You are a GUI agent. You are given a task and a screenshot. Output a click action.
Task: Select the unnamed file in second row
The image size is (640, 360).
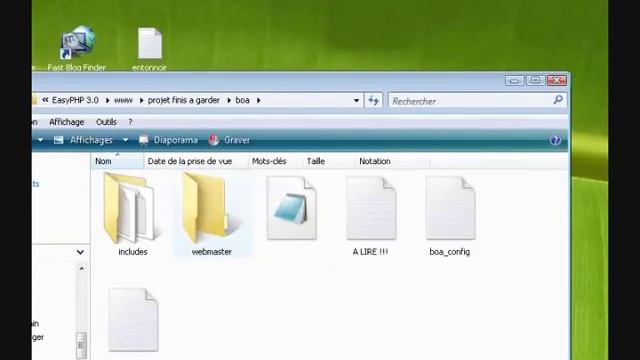(x=133, y=320)
